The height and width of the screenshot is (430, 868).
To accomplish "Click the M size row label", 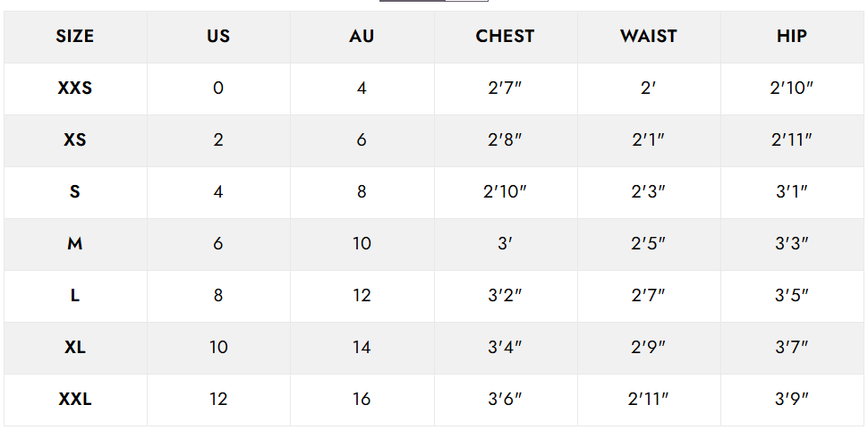I will [75, 244].
